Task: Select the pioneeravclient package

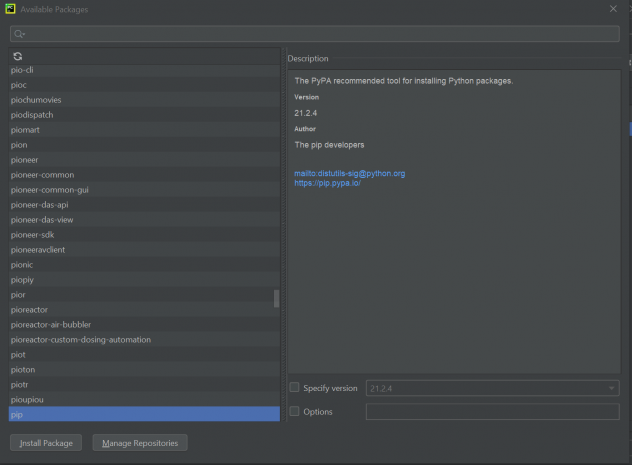Action: [x=144, y=250]
